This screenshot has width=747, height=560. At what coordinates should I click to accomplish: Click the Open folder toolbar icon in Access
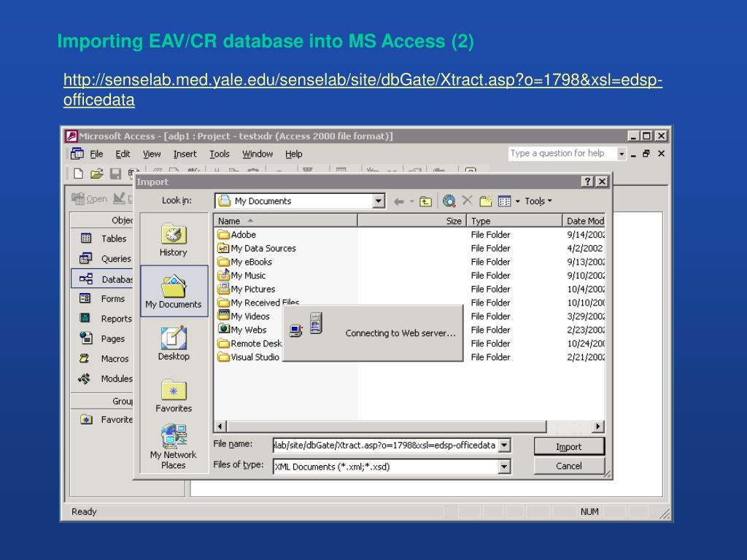click(97, 174)
